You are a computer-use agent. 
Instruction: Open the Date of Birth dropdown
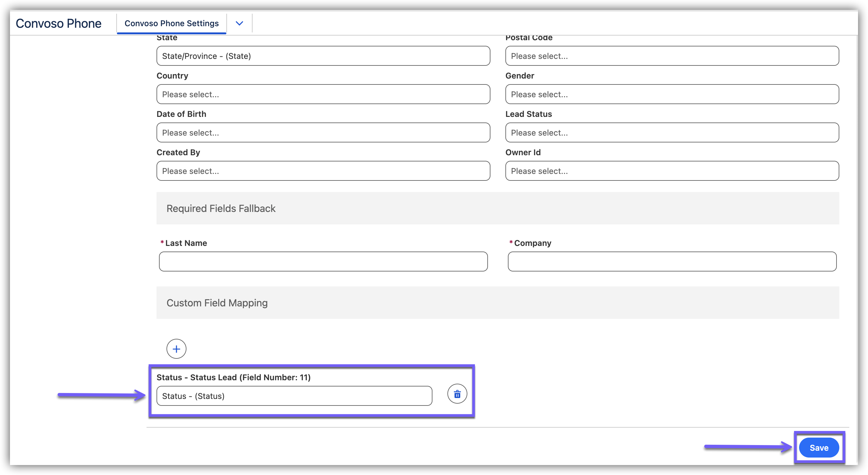point(323,133)
